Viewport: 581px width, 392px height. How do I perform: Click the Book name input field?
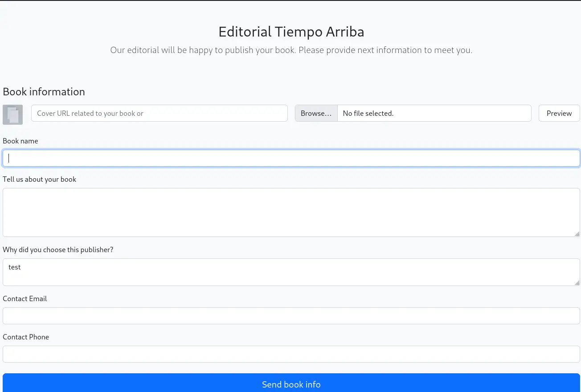(291, 158)
